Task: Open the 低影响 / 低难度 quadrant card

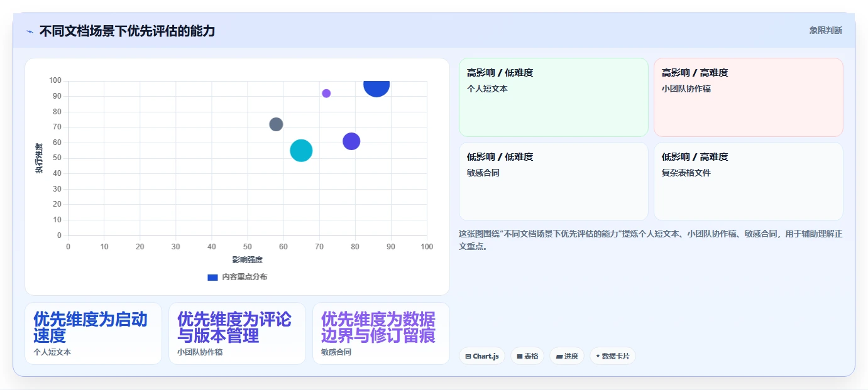Action: pyautogui.click(x=554, y=181)
